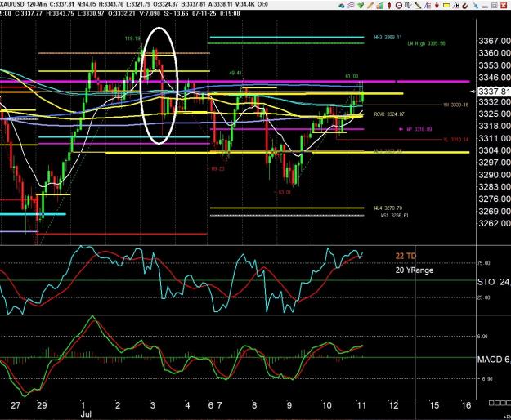
Task: Click the teal arrow icon in chart toolbar
Action: (342, 5)
